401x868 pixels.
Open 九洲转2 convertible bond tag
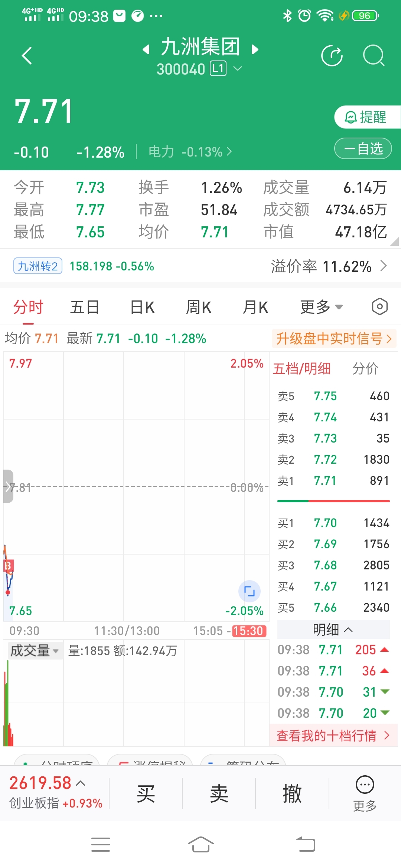[38, 266]
